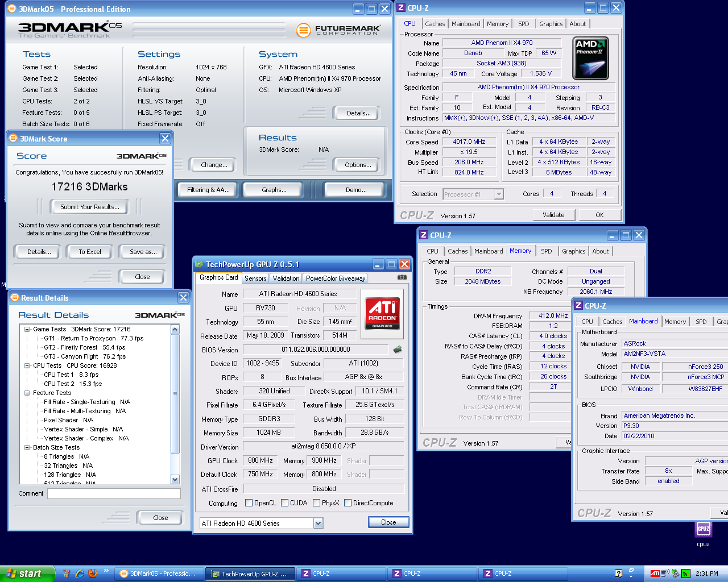Click Validate in CPU-Z
The width and height of the screenshot is (728, 582).
pos(553,215)
